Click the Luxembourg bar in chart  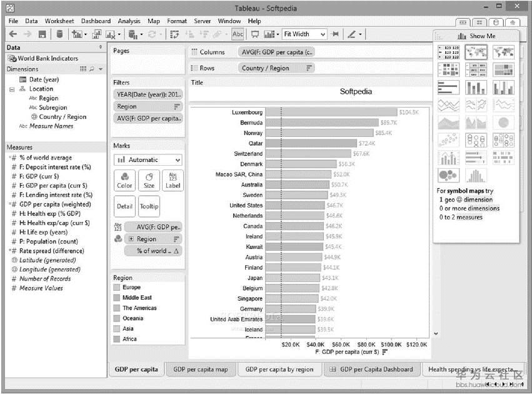[x=331, y=113]
